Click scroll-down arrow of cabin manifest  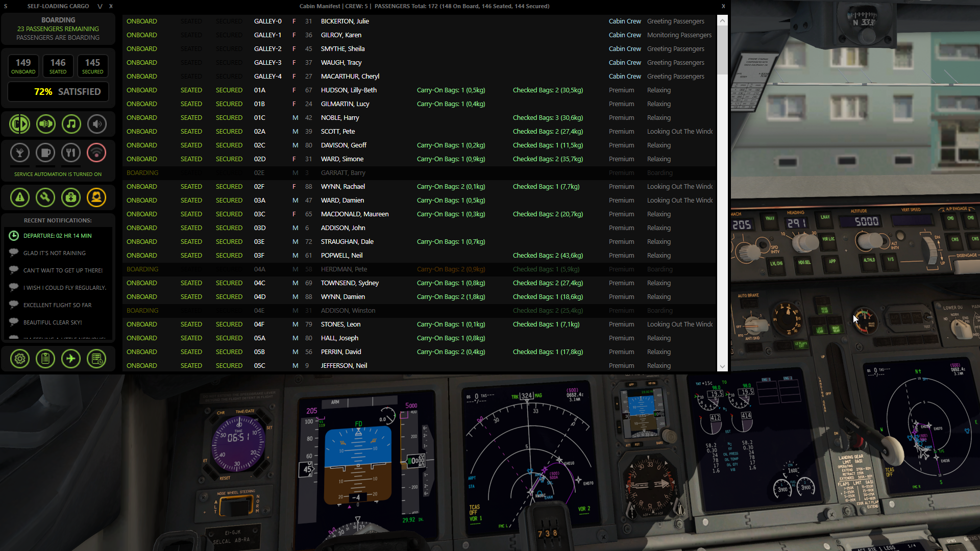(722, 366)
